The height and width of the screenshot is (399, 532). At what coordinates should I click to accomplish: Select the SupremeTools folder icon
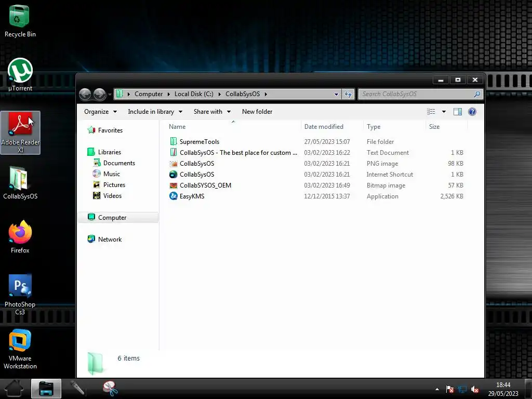tap(174, 141)
